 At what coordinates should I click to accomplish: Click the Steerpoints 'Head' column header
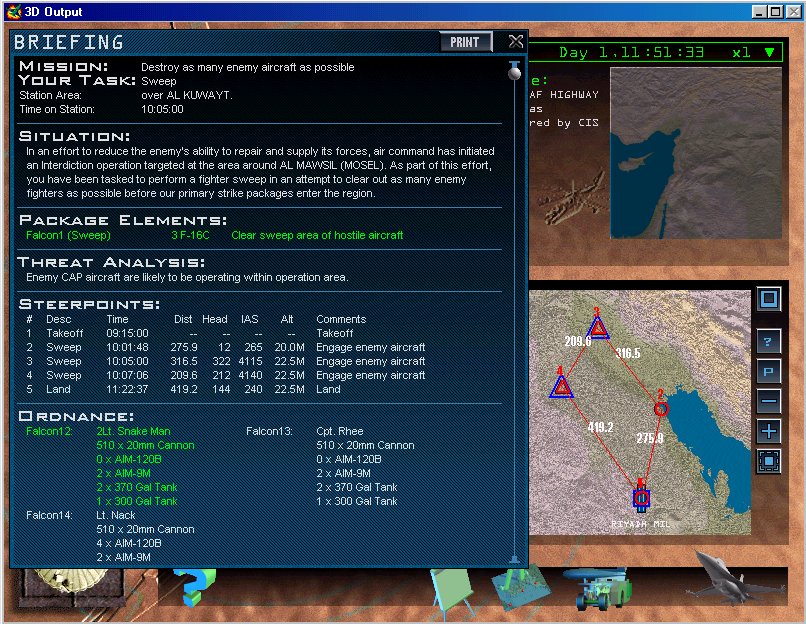tap(214, 319)
